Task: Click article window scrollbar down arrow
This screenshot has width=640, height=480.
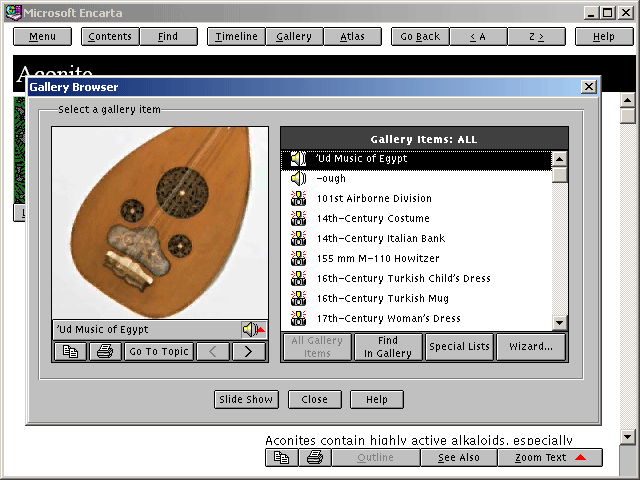Action: tap(627, 436)
